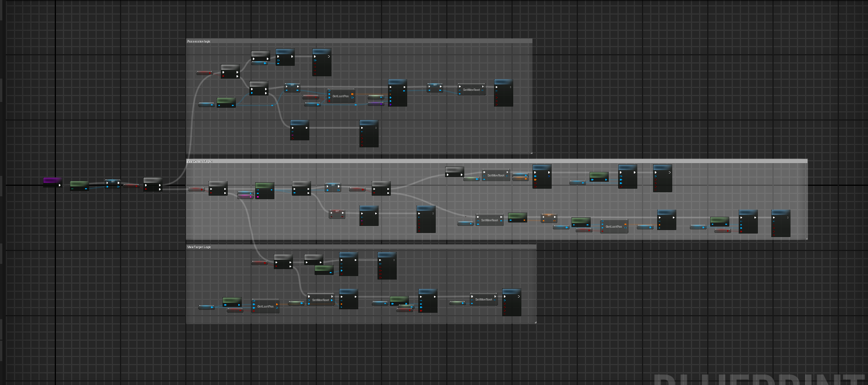Select green node right after the purple event node
The height and width of the screenshot is (385, 868).
[79, 185]
